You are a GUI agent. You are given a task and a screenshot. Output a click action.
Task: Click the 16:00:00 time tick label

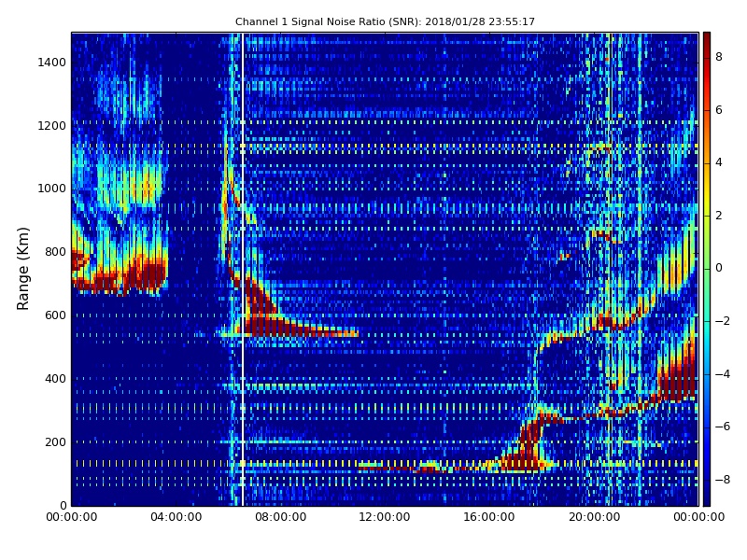pyautogui.click(x=489, y=517)
